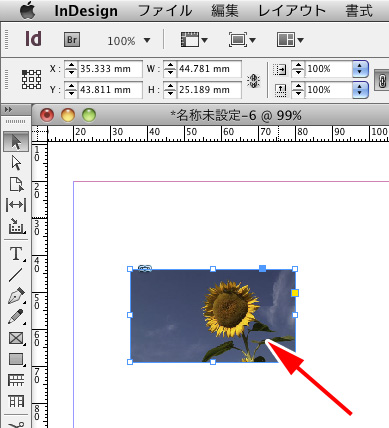Open the 書式 menu
The height and width of the screenshot is (428, 389).
[359, 11]
